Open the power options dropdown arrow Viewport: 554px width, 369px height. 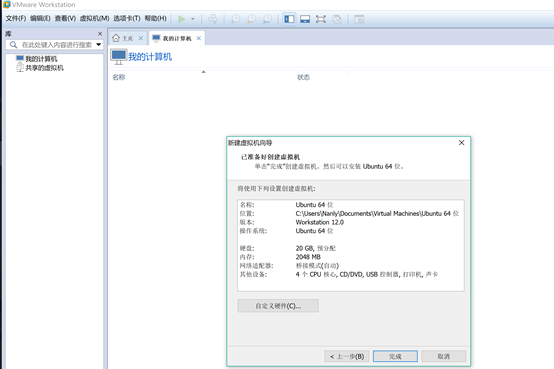[x=193, y=19]
